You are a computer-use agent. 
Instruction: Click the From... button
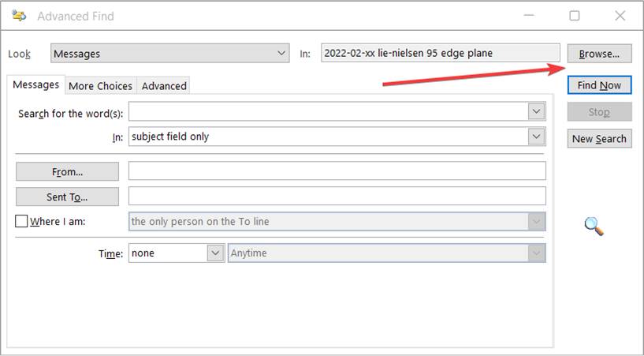67,172
